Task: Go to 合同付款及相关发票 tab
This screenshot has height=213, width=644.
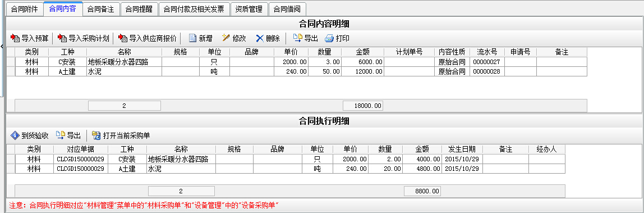Action: click(194, 9)
